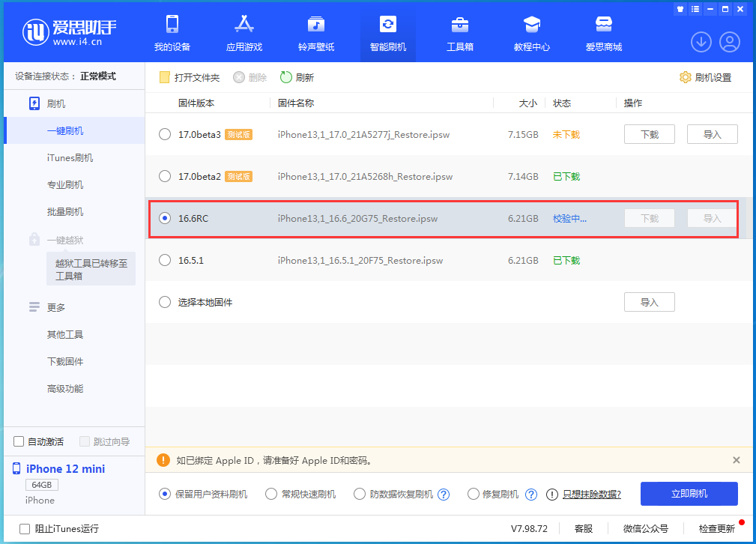Select the 16.6RC firmware radio button
Image resolution: width=756 pixels, height=544 pixels.
coord(165,218)
